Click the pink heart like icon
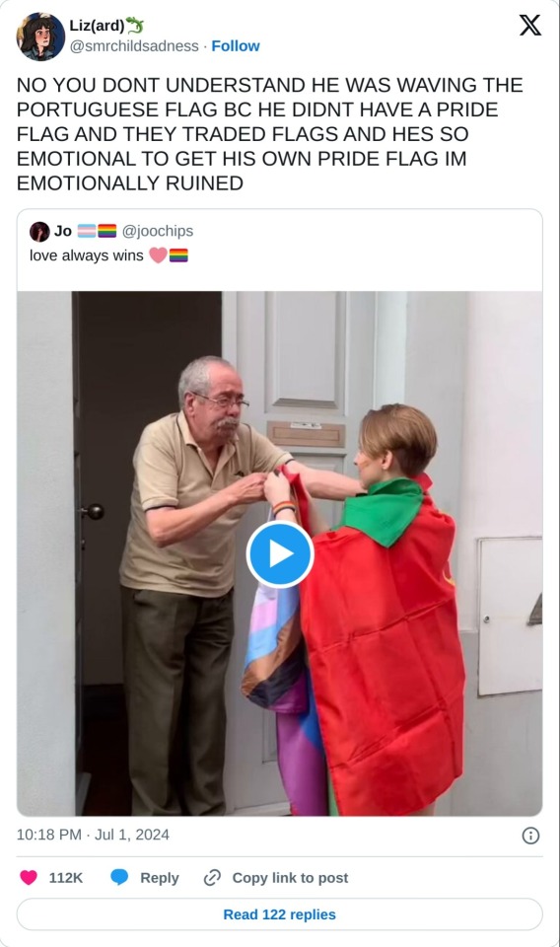 (29, 877)
